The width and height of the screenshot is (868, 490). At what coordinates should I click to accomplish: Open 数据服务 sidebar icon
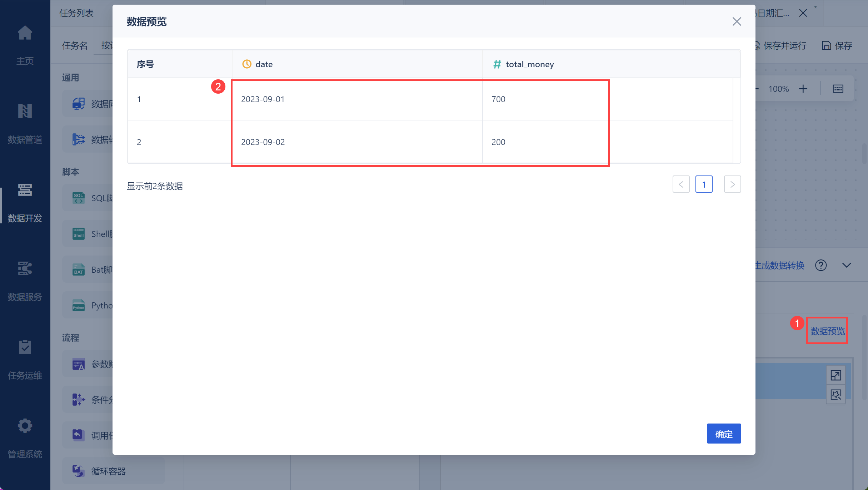tap(25, 269)
